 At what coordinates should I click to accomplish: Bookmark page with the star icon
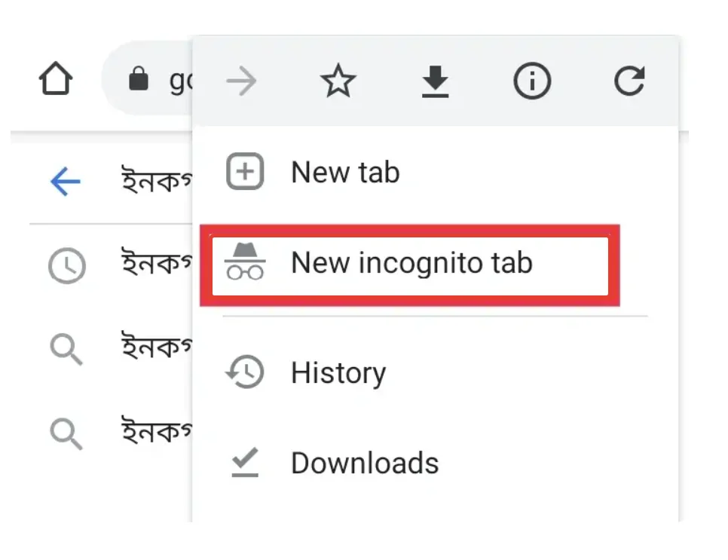338,81
